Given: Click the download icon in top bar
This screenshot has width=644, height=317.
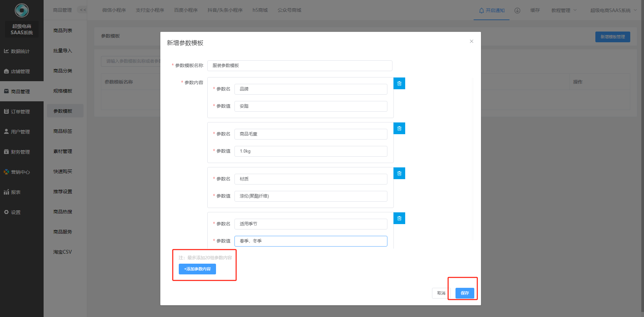Looking at the screenshot, I should [517, 10].
